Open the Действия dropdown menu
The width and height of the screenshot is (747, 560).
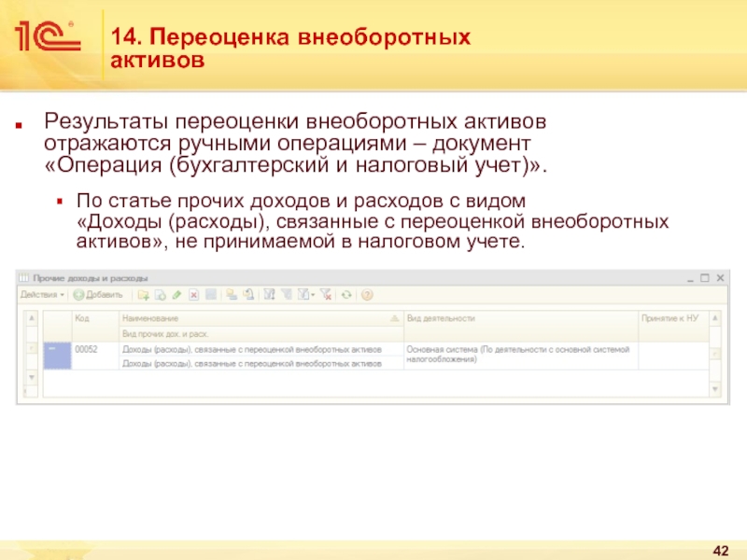(x=42, y=295)
